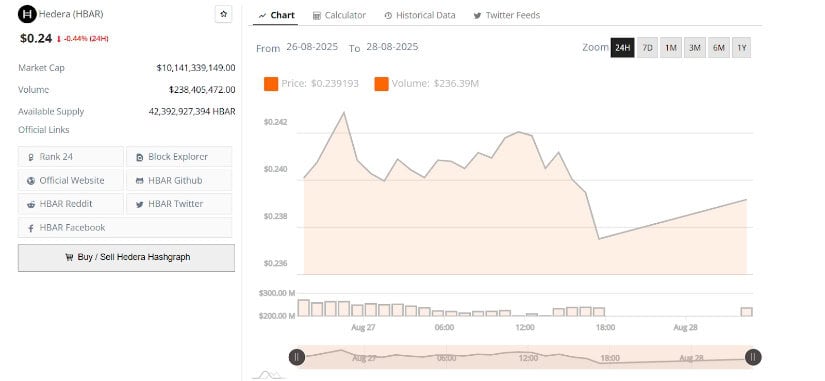Click the Market Cap value $10,141,339,149.00
Image resolution: width=825 pixels, height=381 pixels.
tap(196, 68)
